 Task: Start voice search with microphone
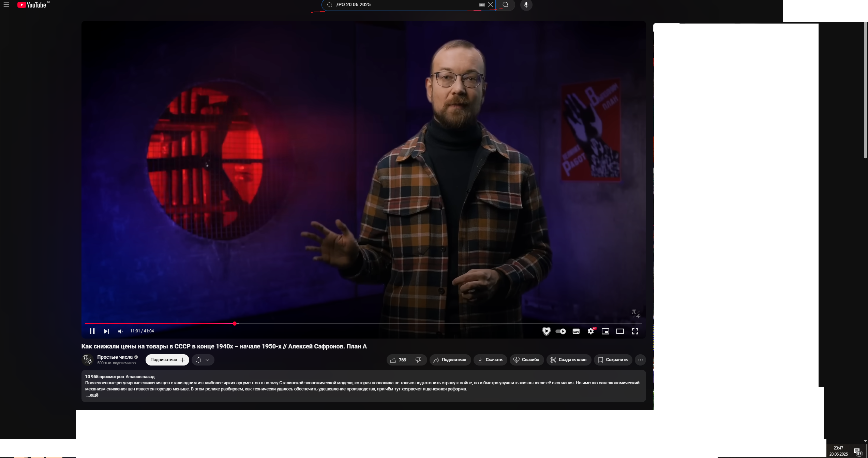(526, 5)
